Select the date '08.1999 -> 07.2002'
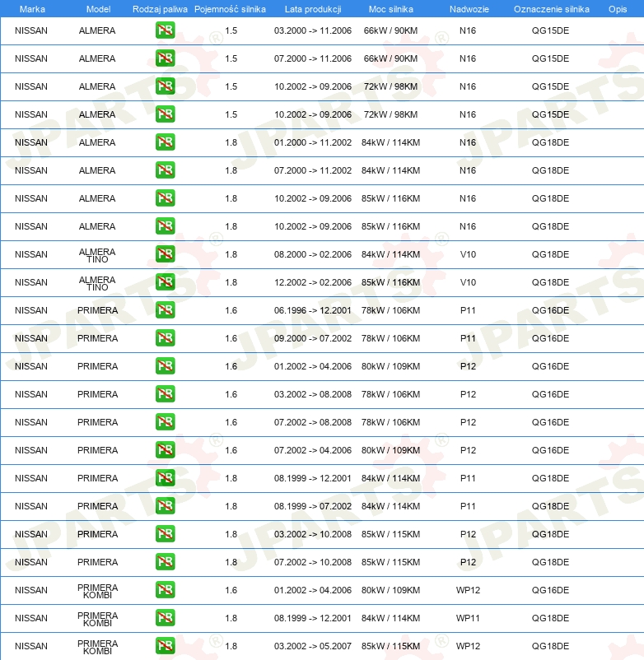 313,506
